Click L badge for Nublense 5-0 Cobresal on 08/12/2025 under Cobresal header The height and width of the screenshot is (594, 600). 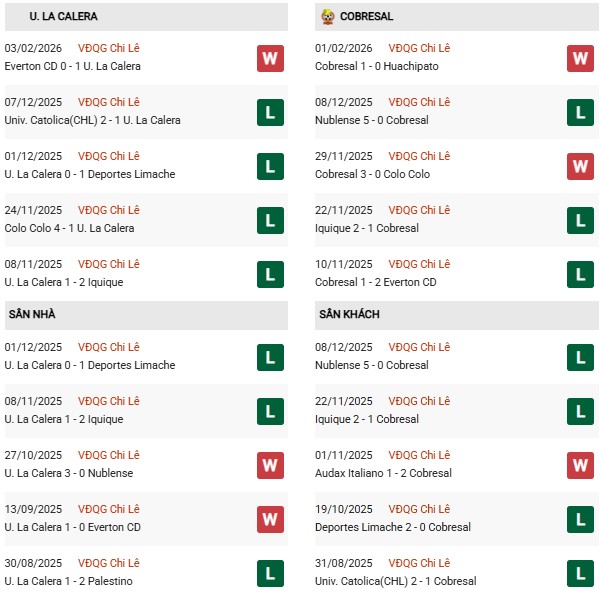[x=580, y=112]
